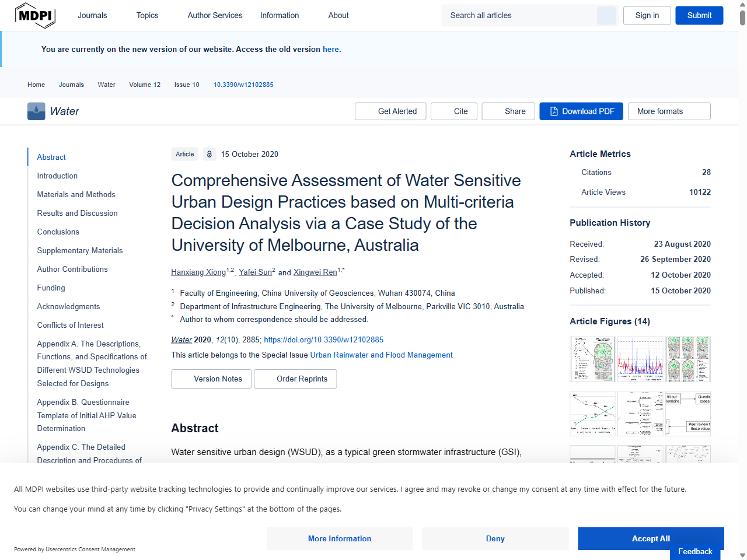Click the search magnifier icon
Screen dimensions: 747x560
[x=606, y=15]
